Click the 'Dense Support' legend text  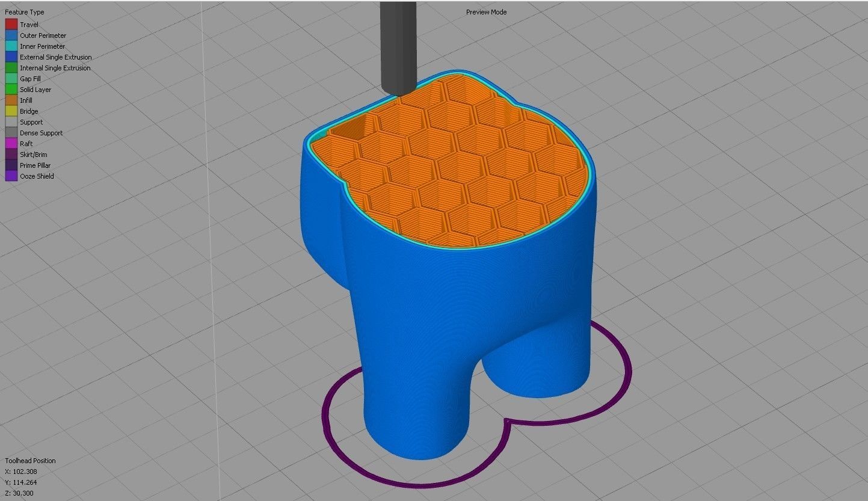click(x=42, y=133)
